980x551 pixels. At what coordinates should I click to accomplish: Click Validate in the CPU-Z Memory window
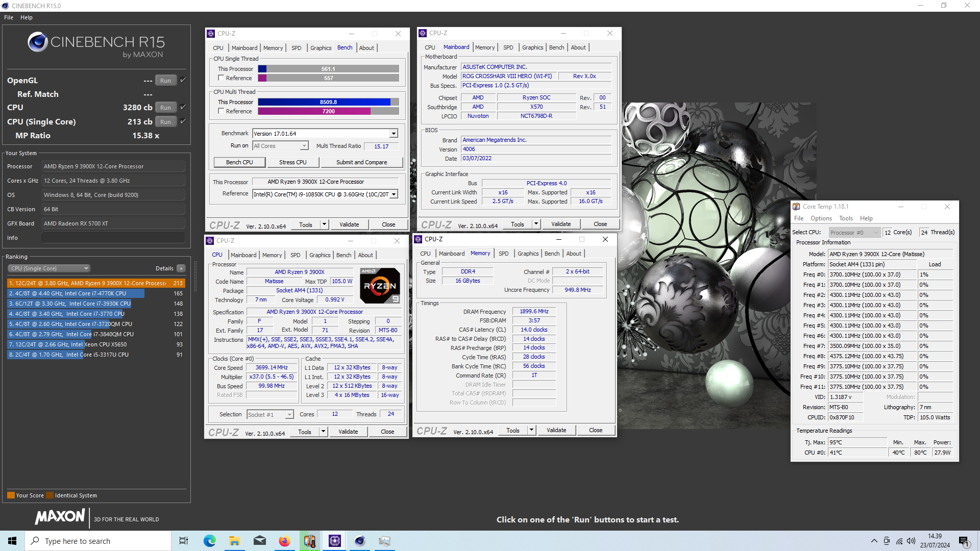tap(556, 430)
